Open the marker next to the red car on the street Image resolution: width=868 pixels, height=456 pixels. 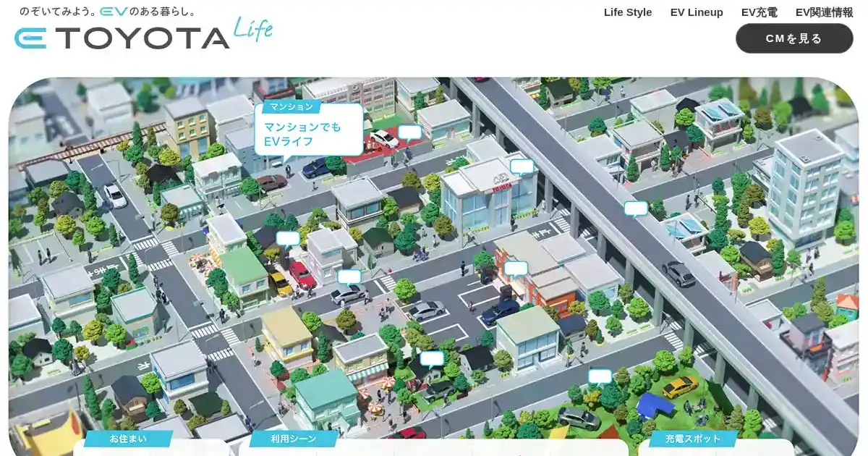pos(287,238)
